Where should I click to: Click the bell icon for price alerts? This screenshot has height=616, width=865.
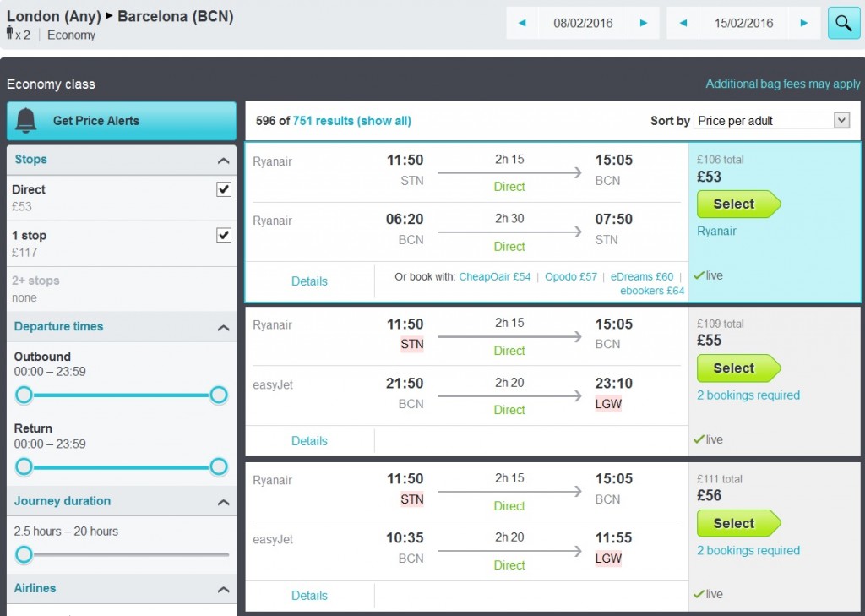[26, 120]
